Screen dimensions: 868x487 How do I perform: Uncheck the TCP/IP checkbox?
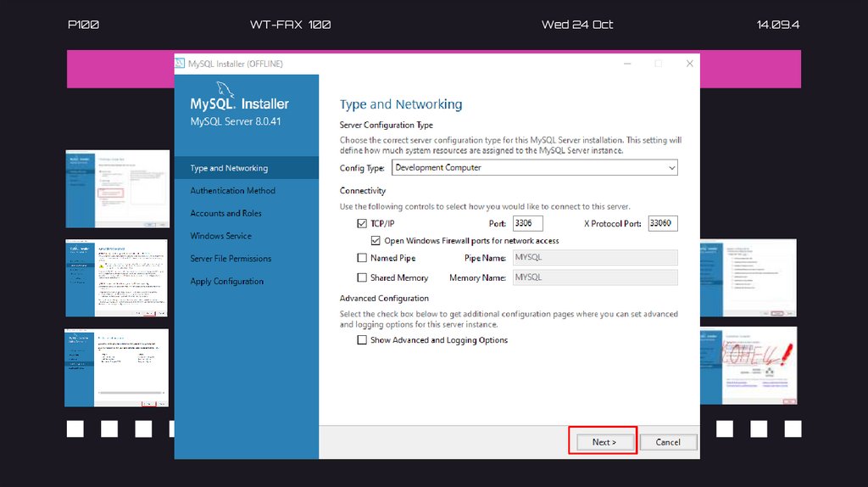click(x=362, y=224)
